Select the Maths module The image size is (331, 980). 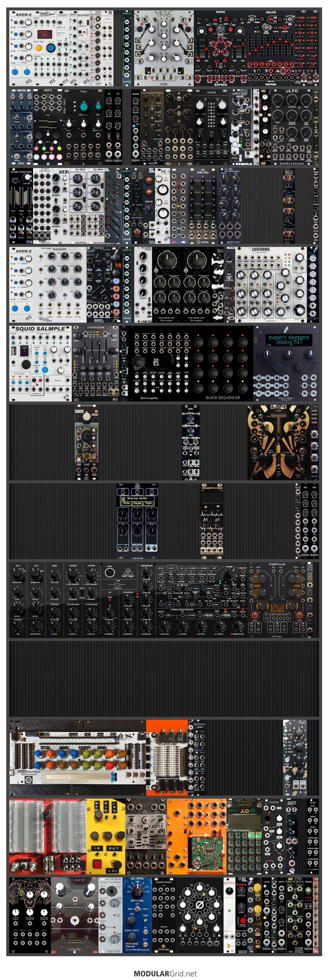(164, 48)
